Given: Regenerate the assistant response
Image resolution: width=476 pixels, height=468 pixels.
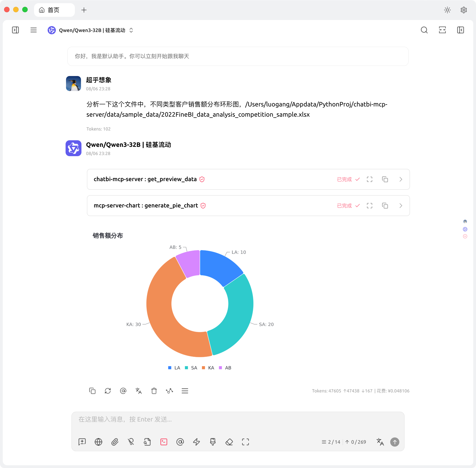Looking at the screenshot, I should 108,391.
